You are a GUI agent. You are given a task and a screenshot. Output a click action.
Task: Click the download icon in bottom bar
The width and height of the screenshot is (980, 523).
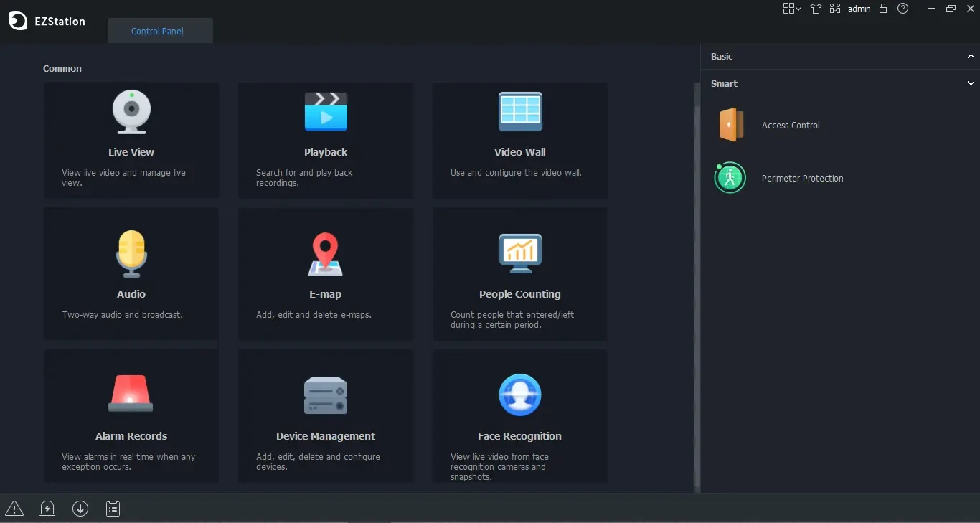pos(80,509)
